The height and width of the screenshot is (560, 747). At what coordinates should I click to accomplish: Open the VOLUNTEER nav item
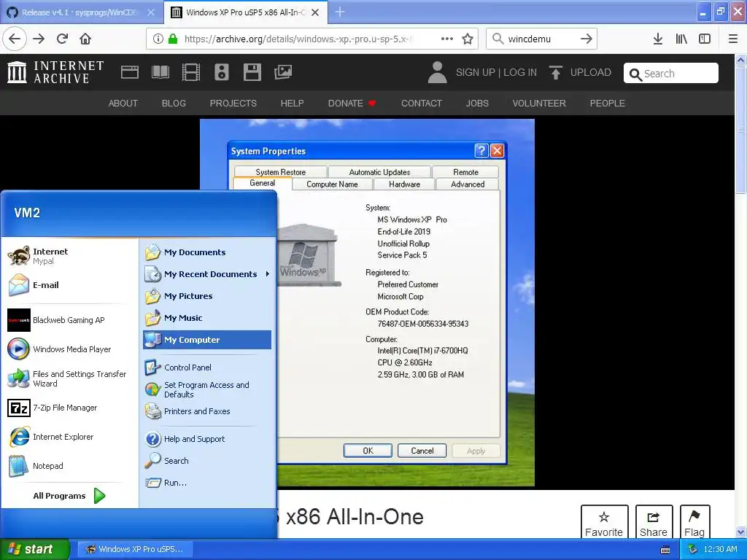pyautogui.click(x=539, y=104)
